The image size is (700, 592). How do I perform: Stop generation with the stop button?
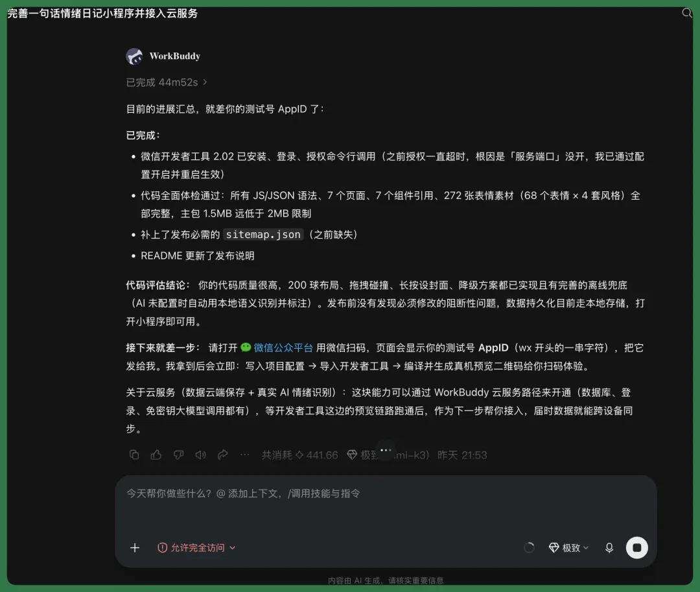coord(637,548)
